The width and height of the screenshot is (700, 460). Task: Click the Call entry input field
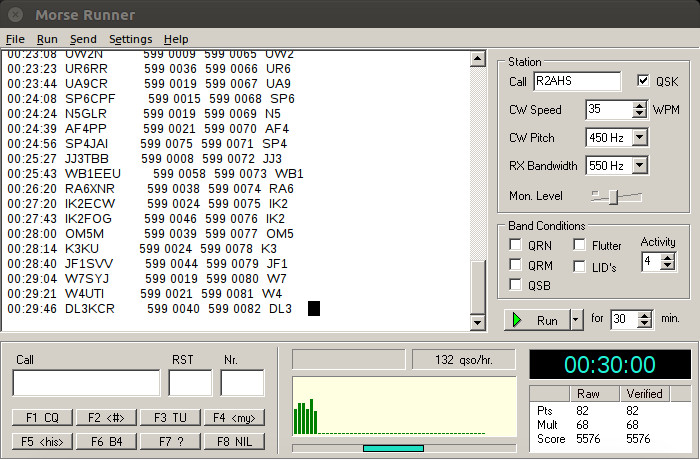(x=86, y=383)
